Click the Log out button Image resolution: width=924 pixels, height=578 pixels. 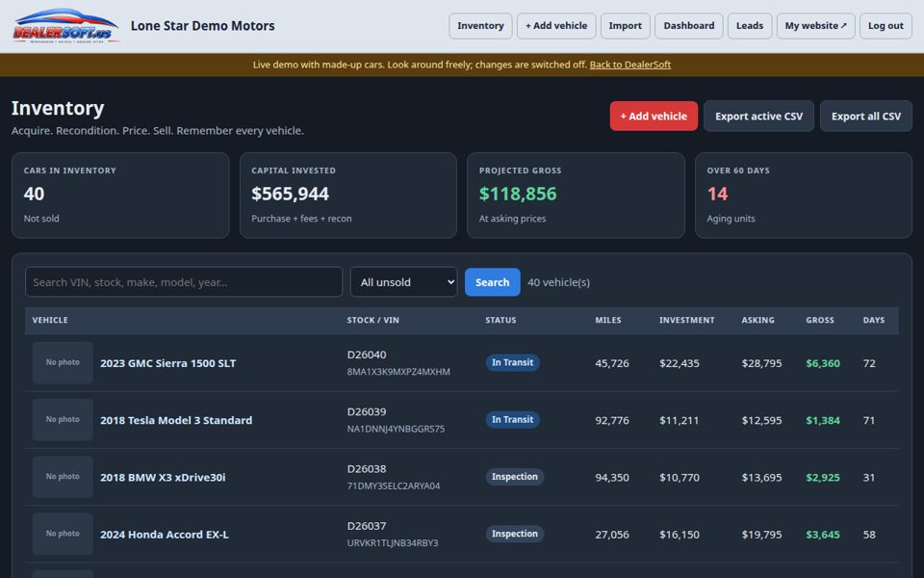click(885, 26)
